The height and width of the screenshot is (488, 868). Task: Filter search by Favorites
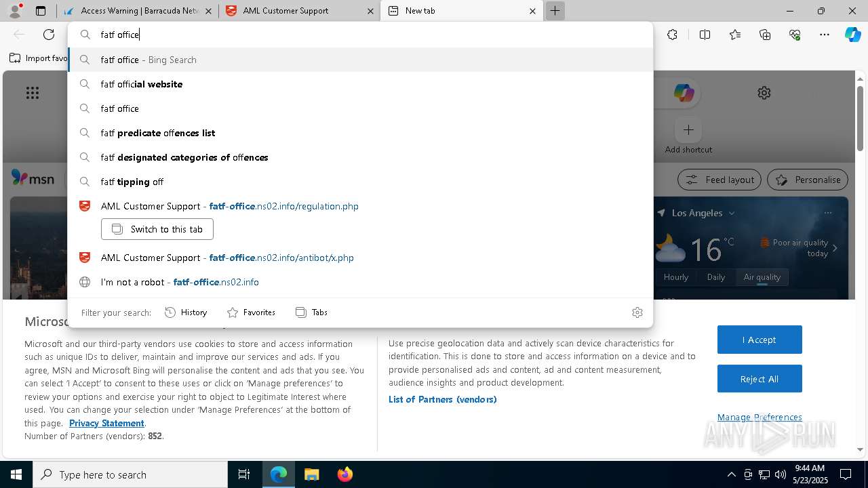coord(251,312)
